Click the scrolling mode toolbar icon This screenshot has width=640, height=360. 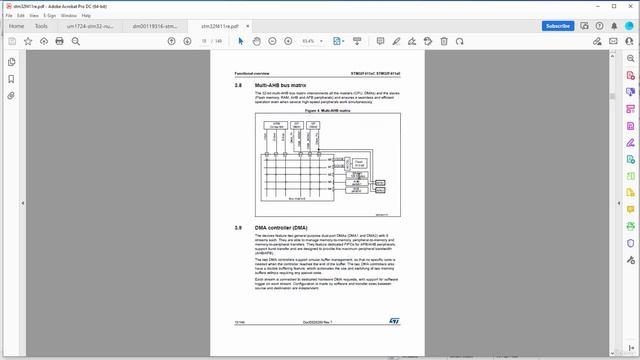coord(357,41)
